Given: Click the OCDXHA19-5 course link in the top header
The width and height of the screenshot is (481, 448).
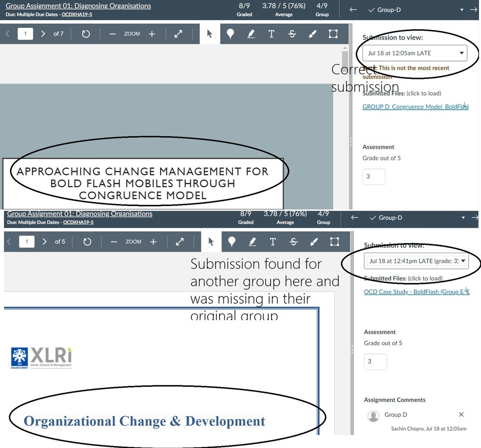Looking at the screenshot, I should (77, 14).
